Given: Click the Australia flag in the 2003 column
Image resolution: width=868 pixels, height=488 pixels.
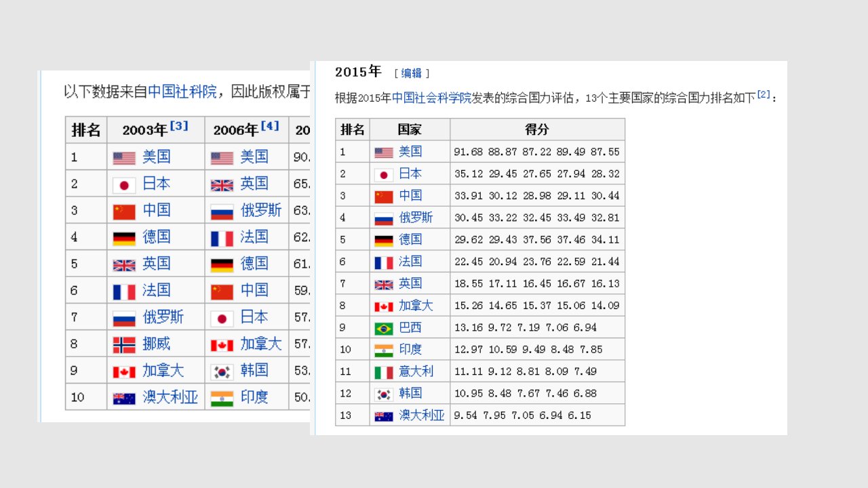Looking at the screenshot, I should (x=124, y=398).
